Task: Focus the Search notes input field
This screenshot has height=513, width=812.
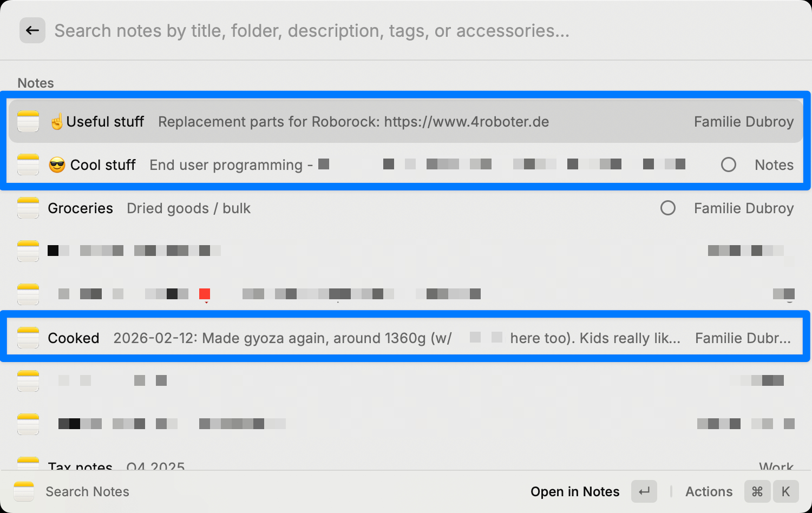Action: tap(312, 31)
